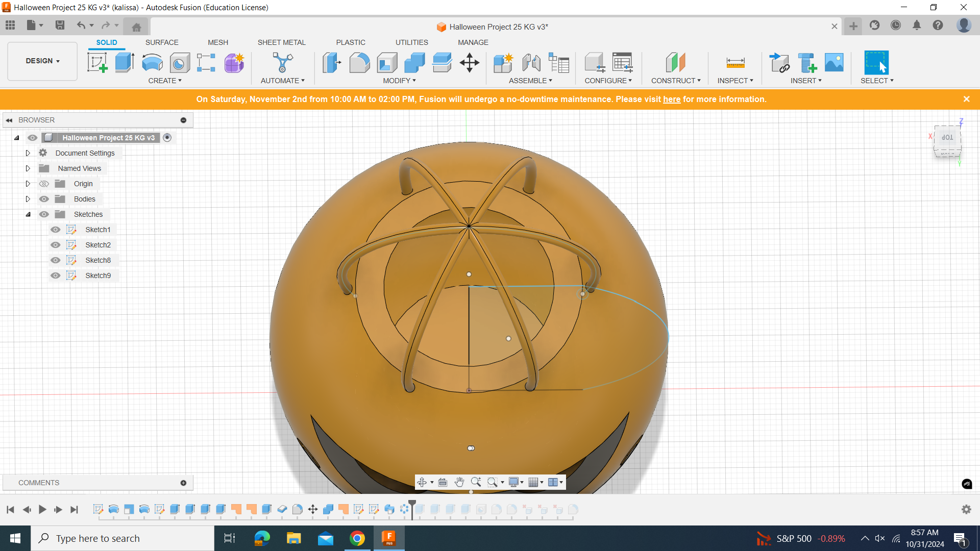Open Google Chrome from the taskbar

357,538
